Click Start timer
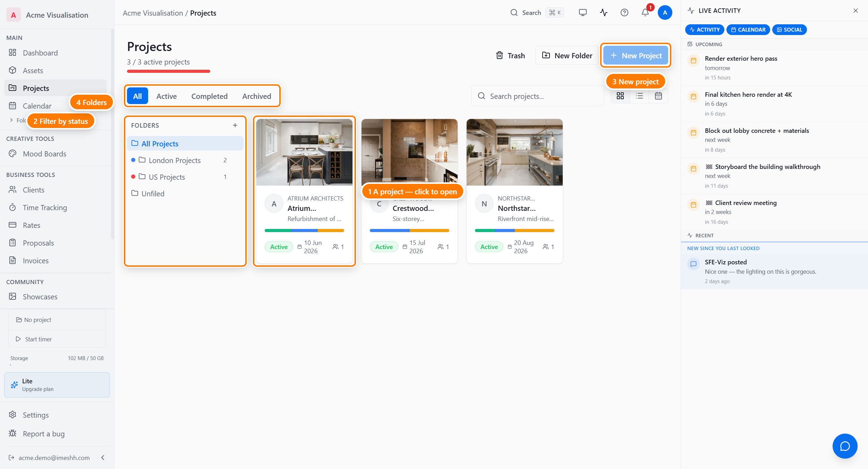 57,339
